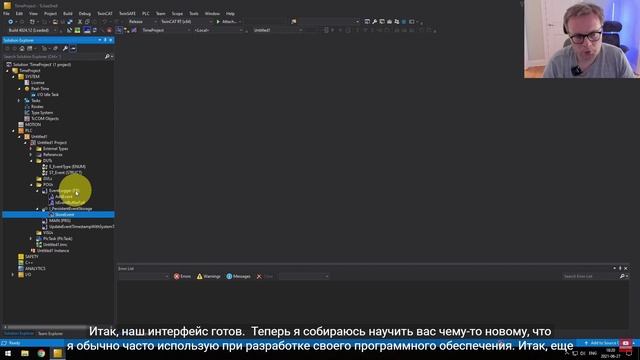
Task: Open the Debug menu
Action: 84,13
